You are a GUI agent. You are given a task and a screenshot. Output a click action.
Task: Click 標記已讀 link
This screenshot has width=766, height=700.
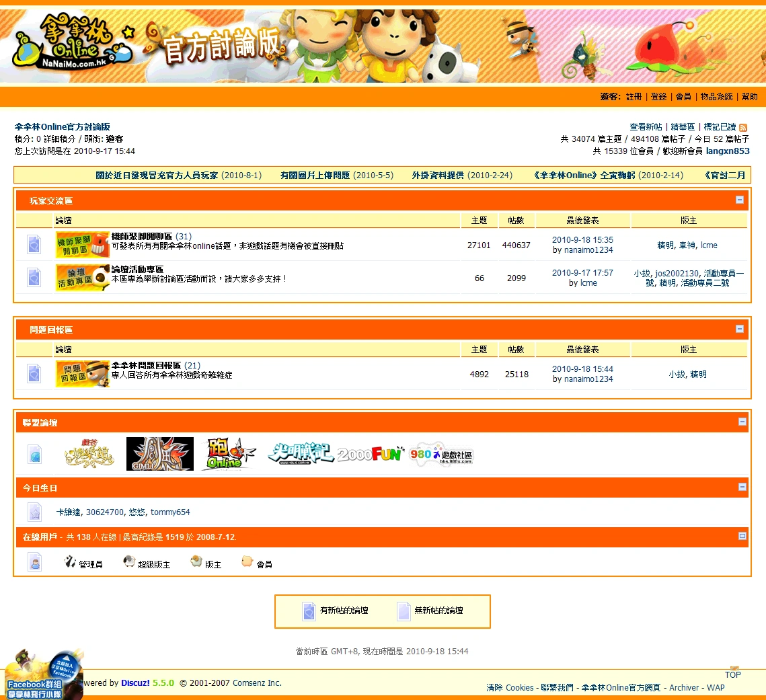click(720, 127)
